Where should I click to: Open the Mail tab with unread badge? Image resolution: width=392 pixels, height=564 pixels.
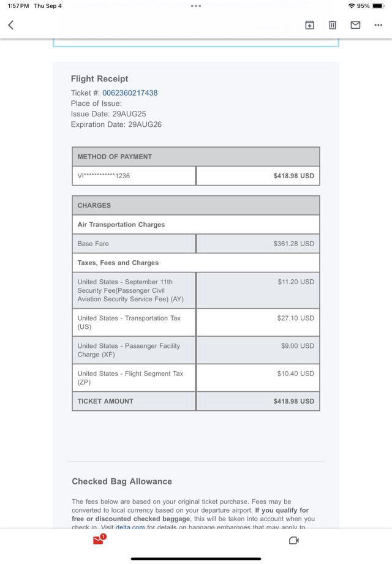click(98, 540)
